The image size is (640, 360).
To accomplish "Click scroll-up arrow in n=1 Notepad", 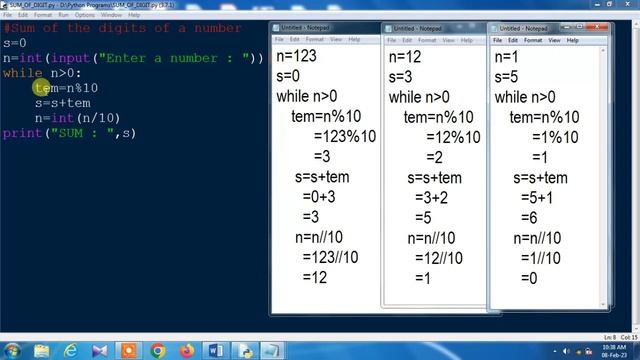I will [603, 50].
